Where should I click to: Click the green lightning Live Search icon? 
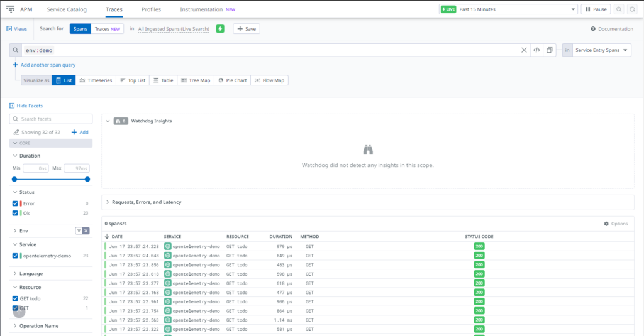click(220, 29)
